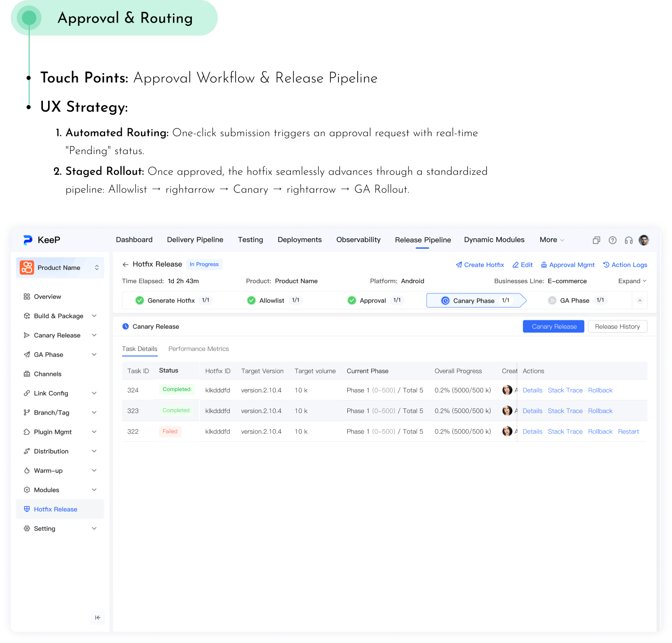The image size is (672, 643).
Task: Switch to the Performance Metrics tab
Action: tap(198, 349)
